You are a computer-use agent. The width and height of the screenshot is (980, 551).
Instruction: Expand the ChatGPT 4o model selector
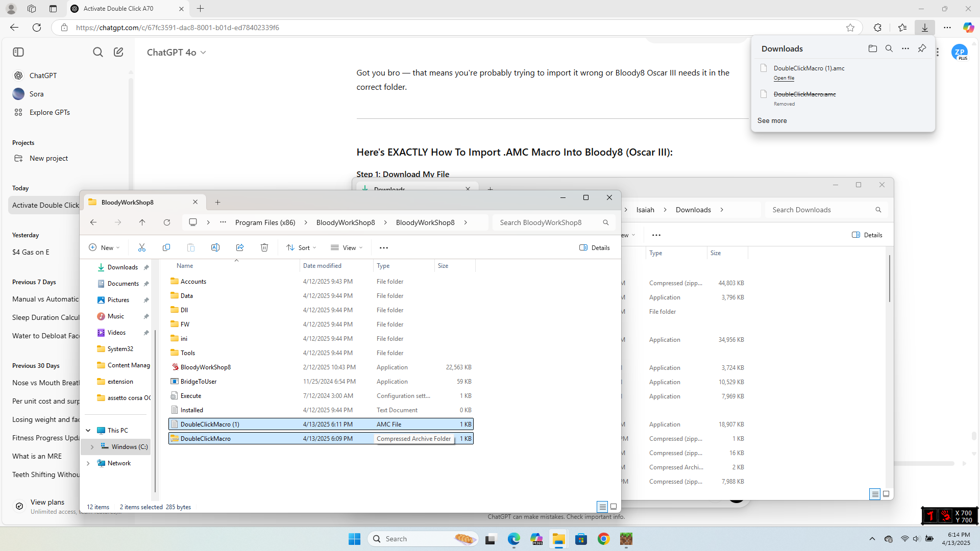tap(176, 53)
